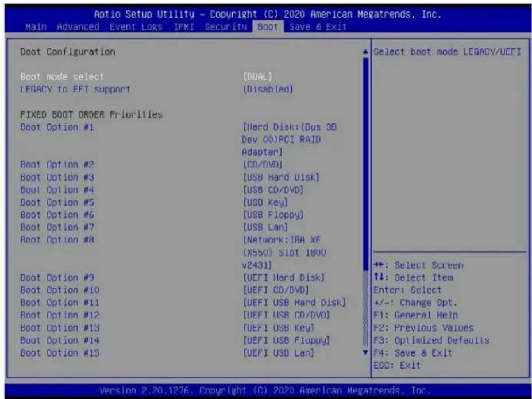
Task: Click the Boot Configuration heading
Action: (x=68, y=52)
